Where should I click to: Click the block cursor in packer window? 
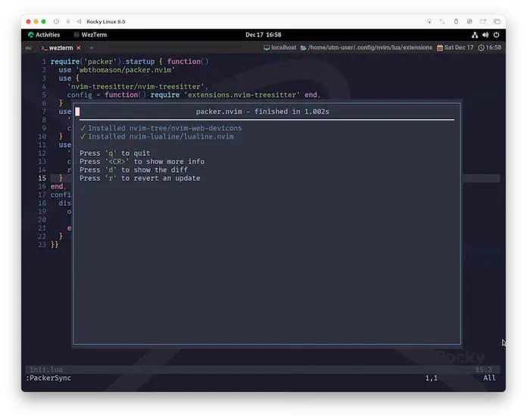(x=77, y=111)
